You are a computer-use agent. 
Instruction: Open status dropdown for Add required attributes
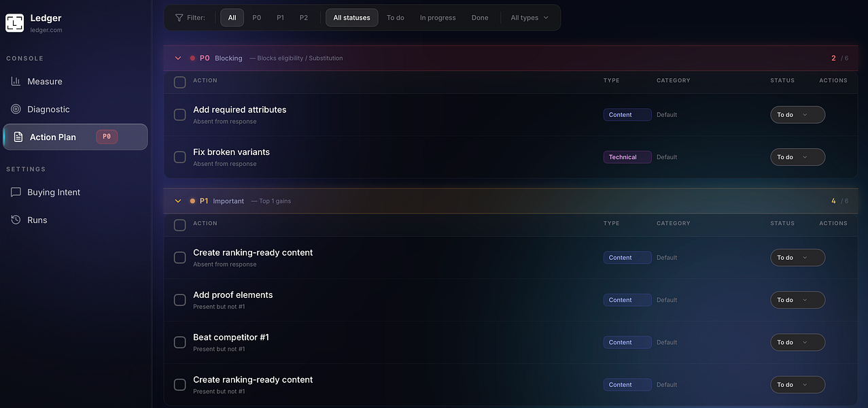[x=797, y=115]
